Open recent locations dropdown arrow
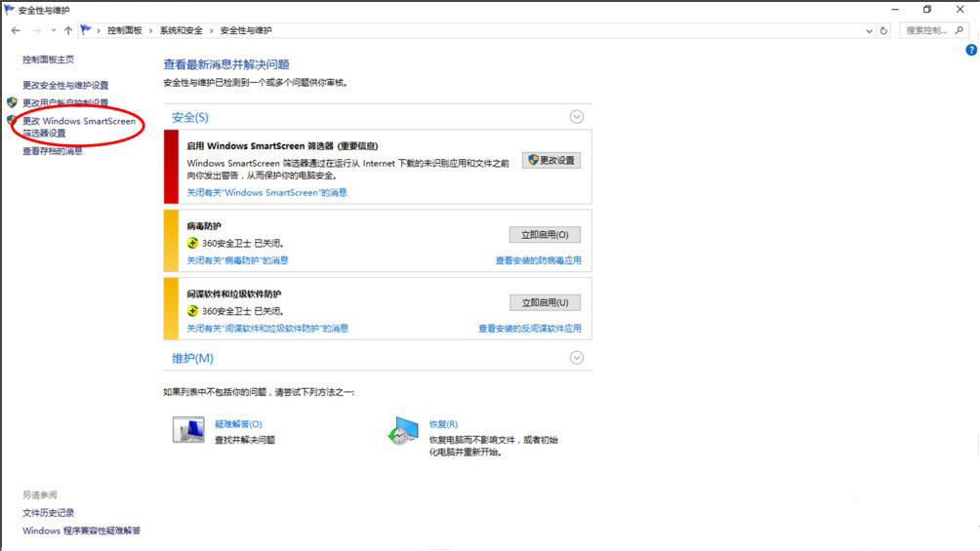The height and width of the screenshot is (551, 980). [53, 30]
